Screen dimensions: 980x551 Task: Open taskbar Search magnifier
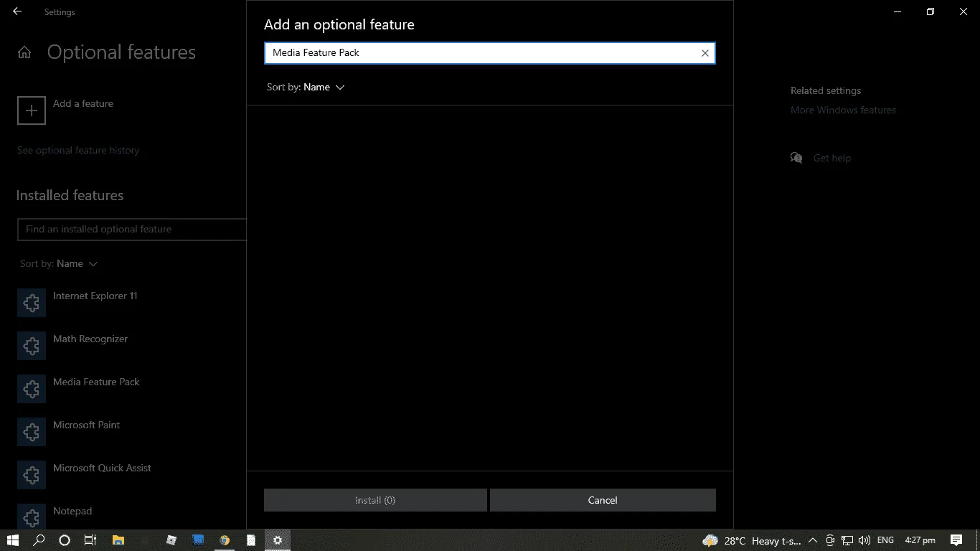(39, 540)
